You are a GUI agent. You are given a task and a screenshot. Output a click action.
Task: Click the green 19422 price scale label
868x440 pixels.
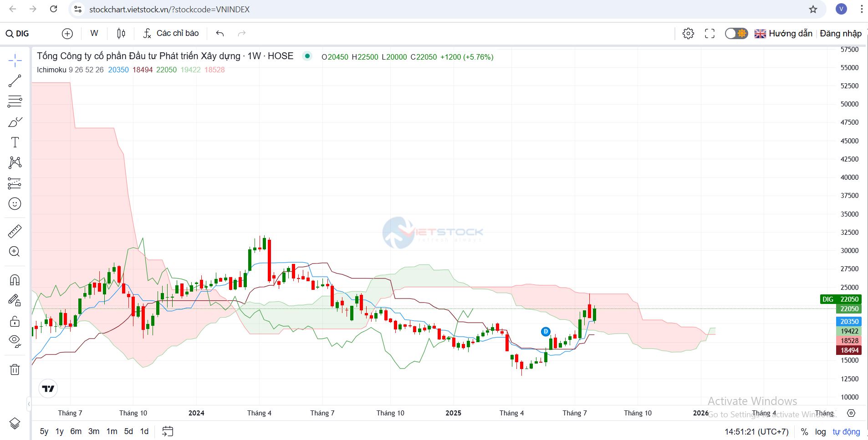tap(849, 331)
